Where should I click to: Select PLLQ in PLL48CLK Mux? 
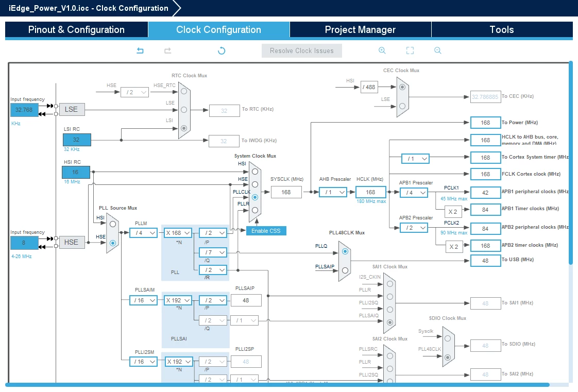345,251
